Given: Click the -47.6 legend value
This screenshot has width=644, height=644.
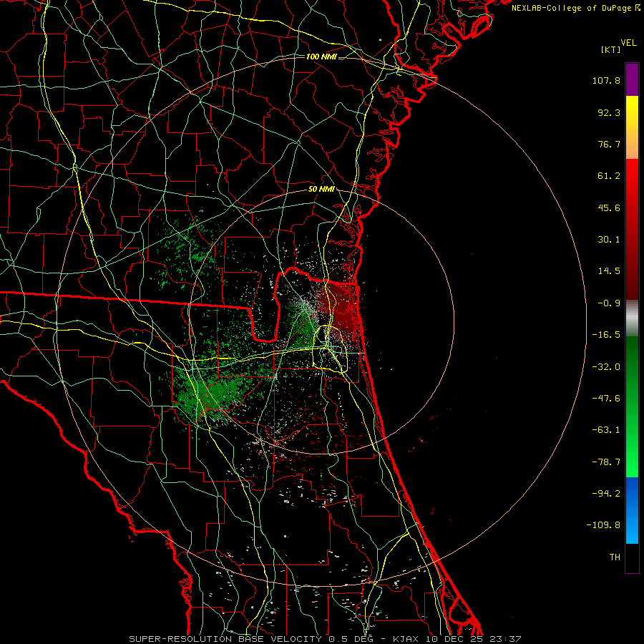Looking at the screenshot, I should (606, 399).
